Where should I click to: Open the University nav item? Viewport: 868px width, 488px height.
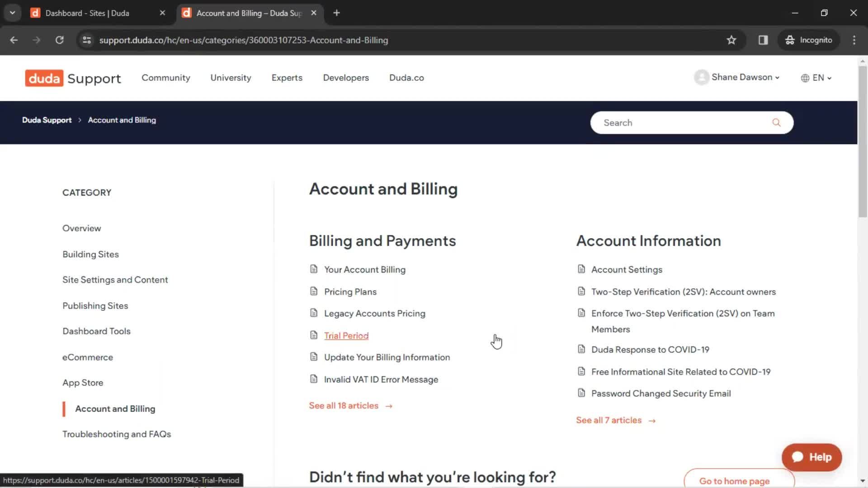coord(231,78)
